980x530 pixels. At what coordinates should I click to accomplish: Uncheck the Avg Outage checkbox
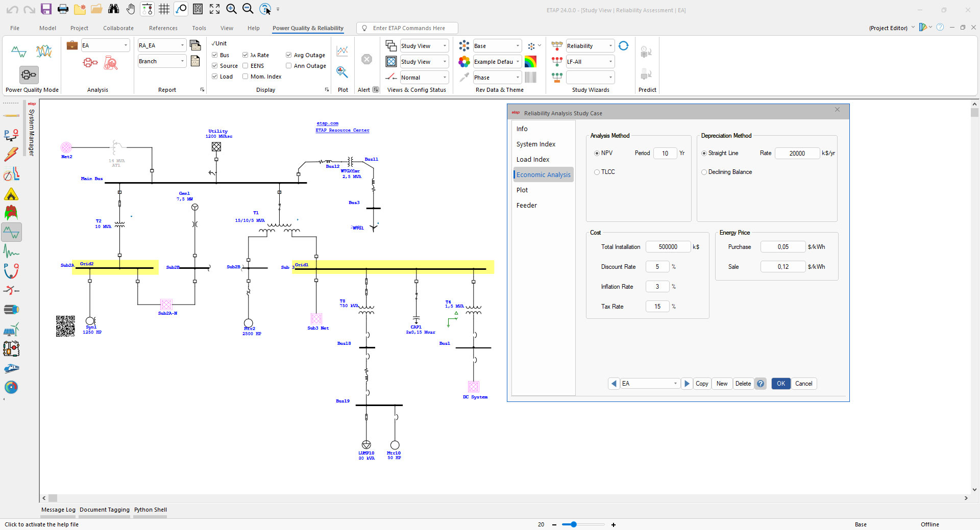289,55
